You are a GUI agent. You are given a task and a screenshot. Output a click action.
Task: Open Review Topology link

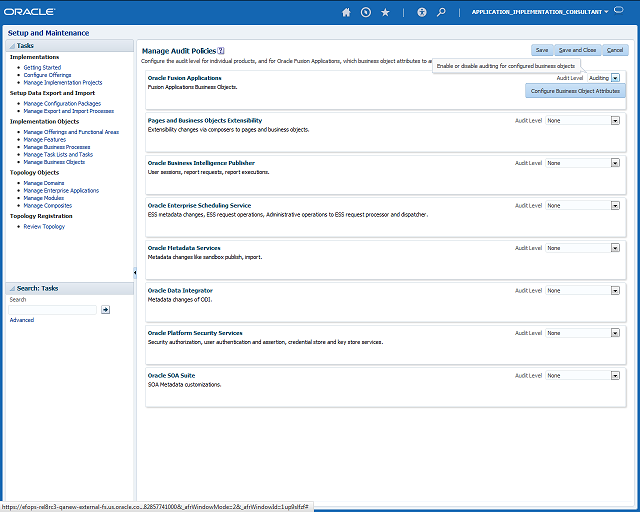tap(44, 226)
